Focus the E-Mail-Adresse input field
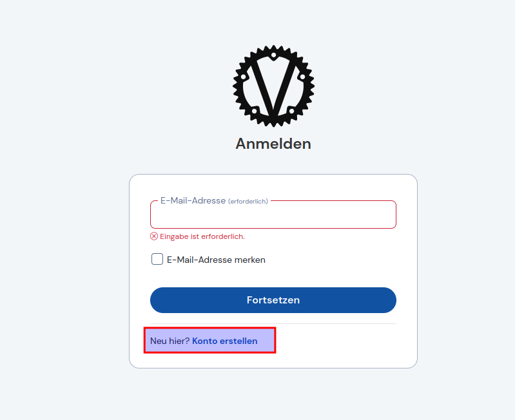 [273, 216]
